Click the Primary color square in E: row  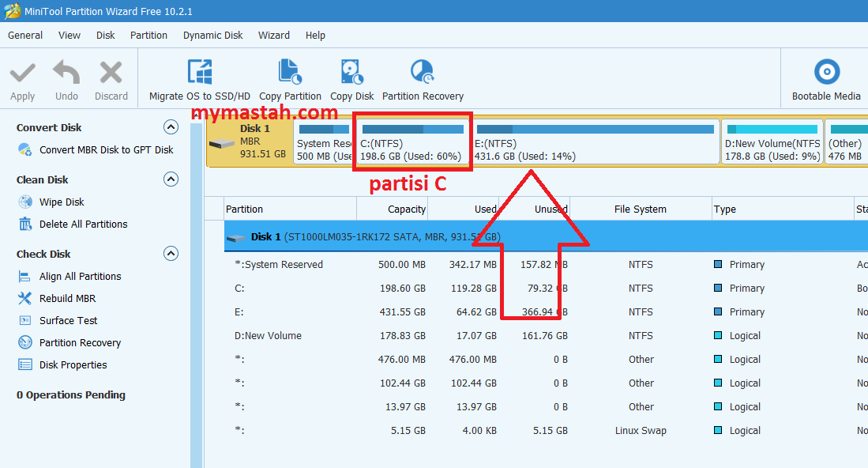(x=718, y=311)
